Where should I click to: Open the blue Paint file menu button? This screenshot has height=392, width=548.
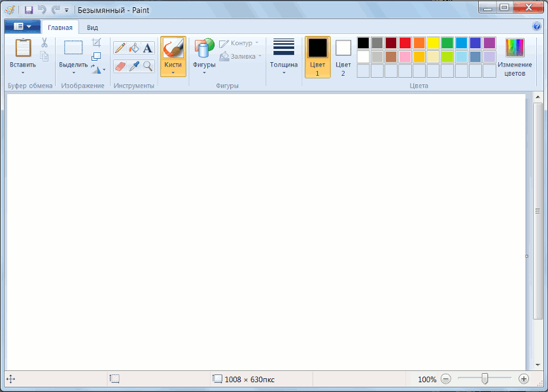22,27
